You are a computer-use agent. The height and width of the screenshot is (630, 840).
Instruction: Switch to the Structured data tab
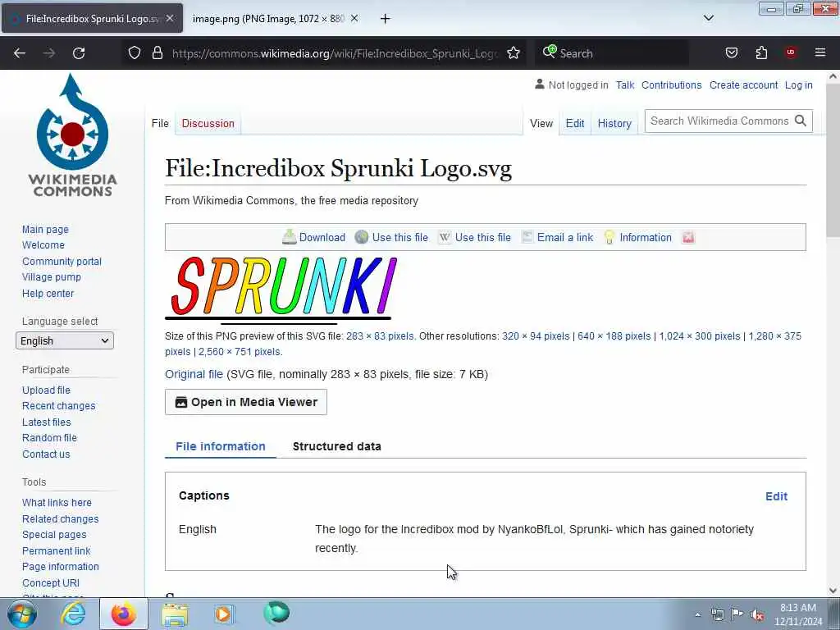point(337,446)
